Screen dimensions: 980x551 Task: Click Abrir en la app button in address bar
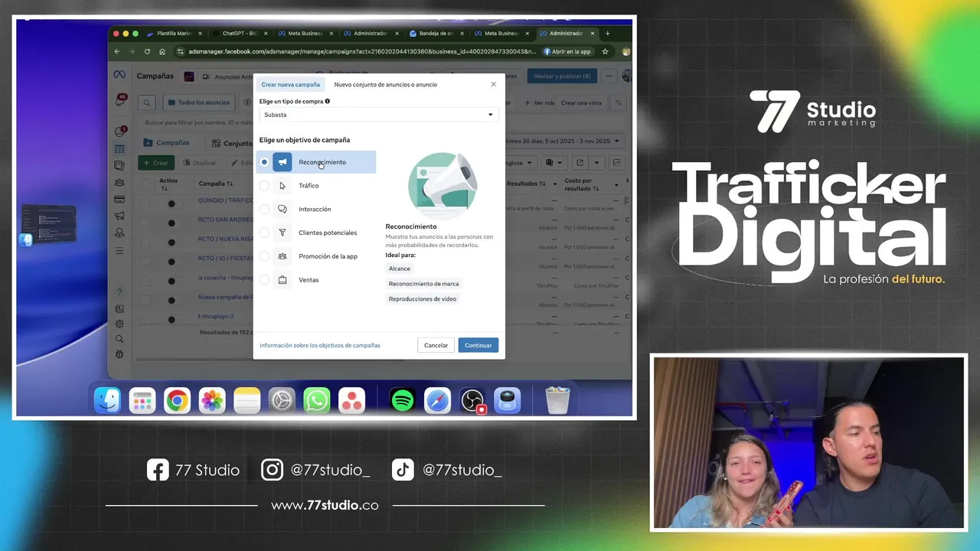click(567, 52)
